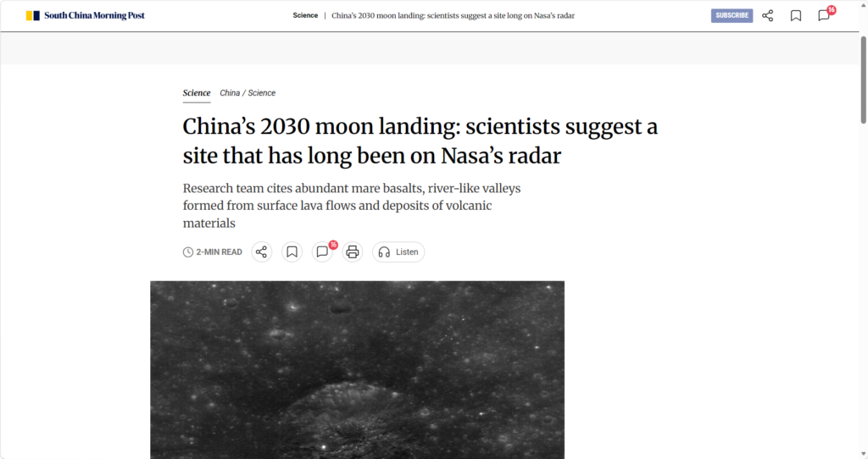Click the share icon below the article summary
Screen dimensions: 868x459
262,252
